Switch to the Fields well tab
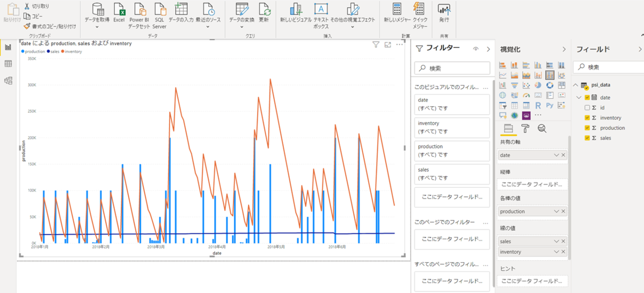Viewport: 644px width, 293px height. (x=509, y=128)
